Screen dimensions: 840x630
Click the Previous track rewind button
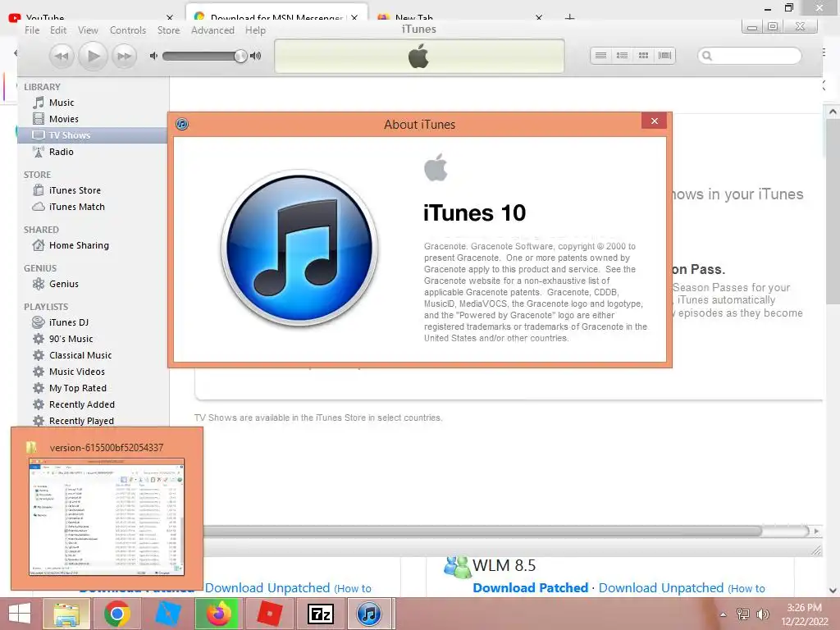[x=62, y=56]
